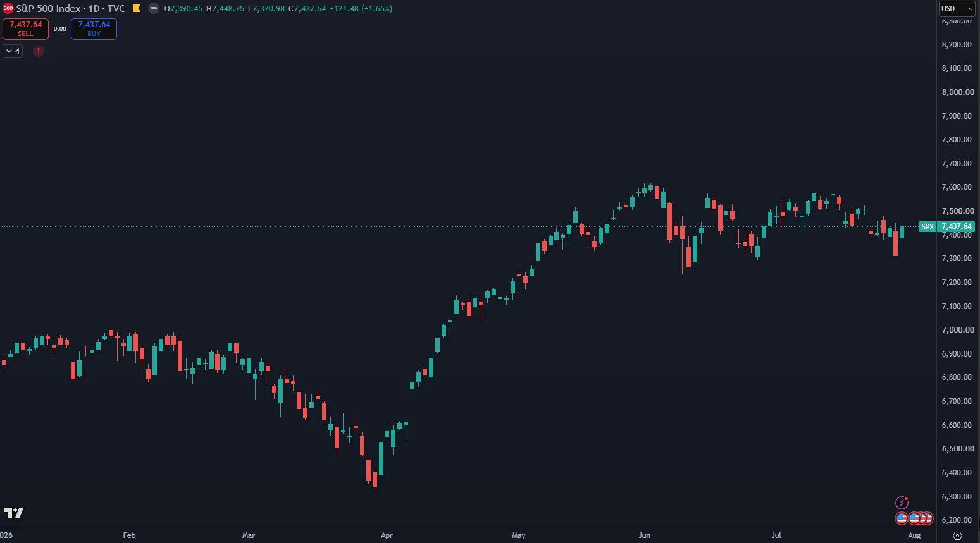Click the purple lightning bolt events icon
This screenshot has height=543, width=980.
[x=902, y=503]
